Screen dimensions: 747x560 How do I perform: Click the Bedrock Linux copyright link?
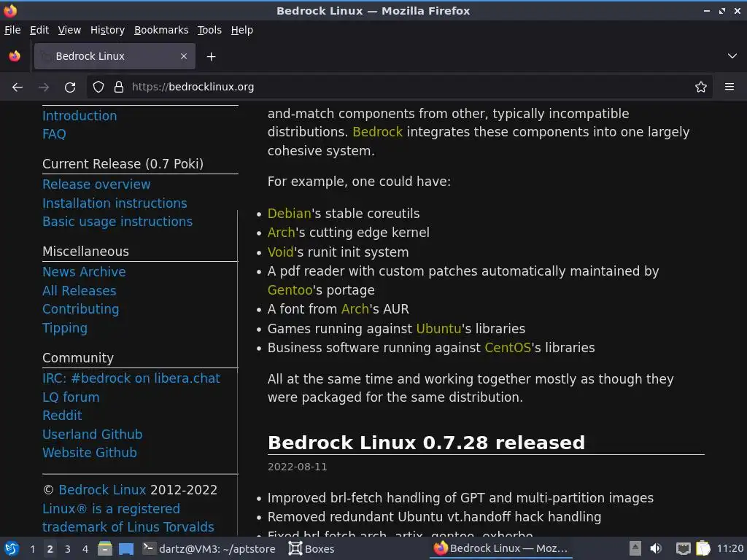pyautogui.click(x=102, y=490)
